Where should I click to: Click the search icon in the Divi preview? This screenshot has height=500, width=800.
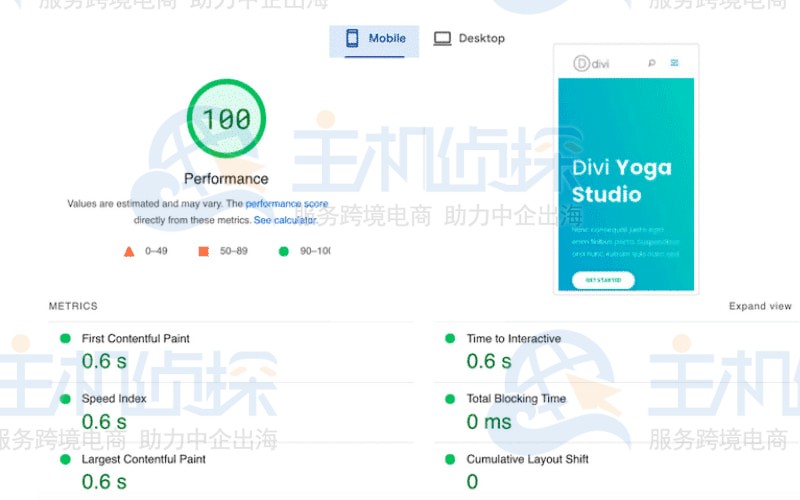click(652, 63)
